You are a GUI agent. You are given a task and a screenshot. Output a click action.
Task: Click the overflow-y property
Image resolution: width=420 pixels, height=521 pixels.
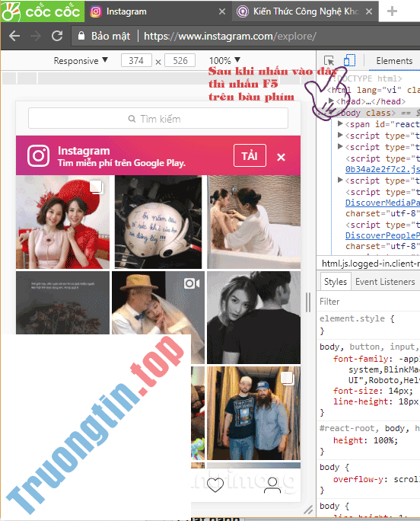point(377,479)
